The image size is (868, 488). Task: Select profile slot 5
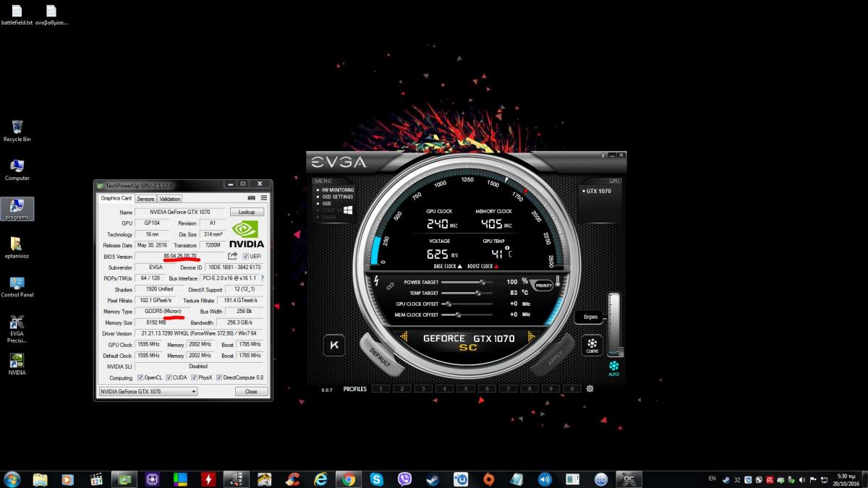tap(466, 389)
